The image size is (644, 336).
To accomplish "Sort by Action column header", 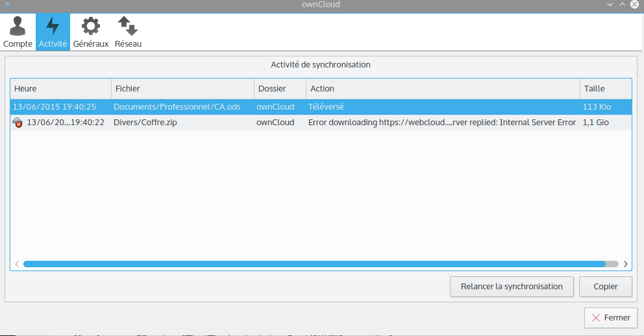I will pos(442,88).
